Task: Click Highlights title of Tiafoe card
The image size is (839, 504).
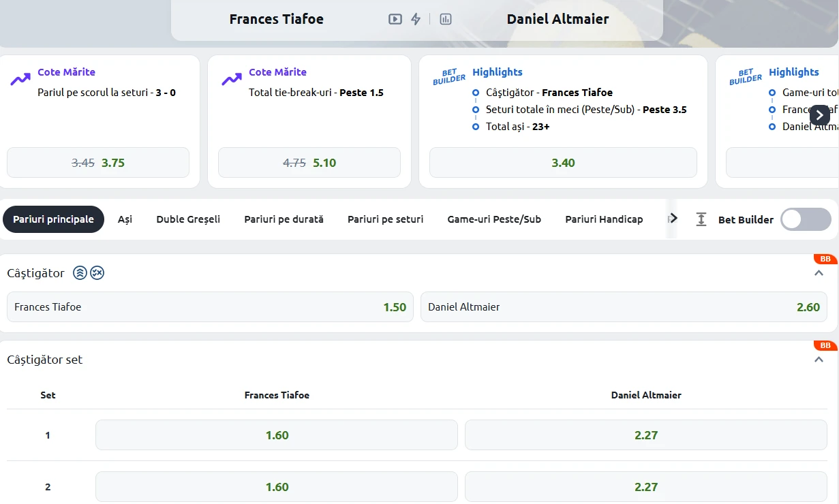Action: 498,72
